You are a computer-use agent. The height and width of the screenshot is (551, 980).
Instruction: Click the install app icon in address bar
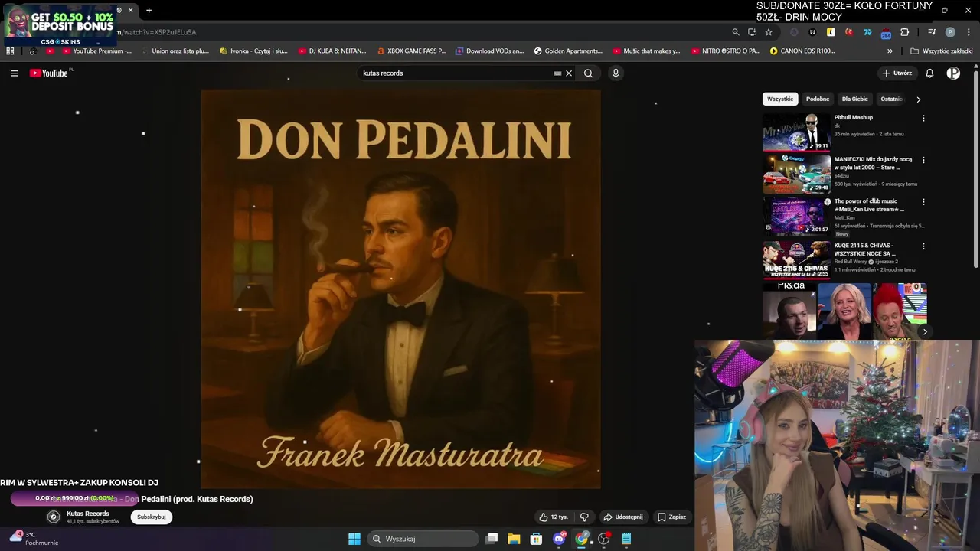tap(752, 32)
